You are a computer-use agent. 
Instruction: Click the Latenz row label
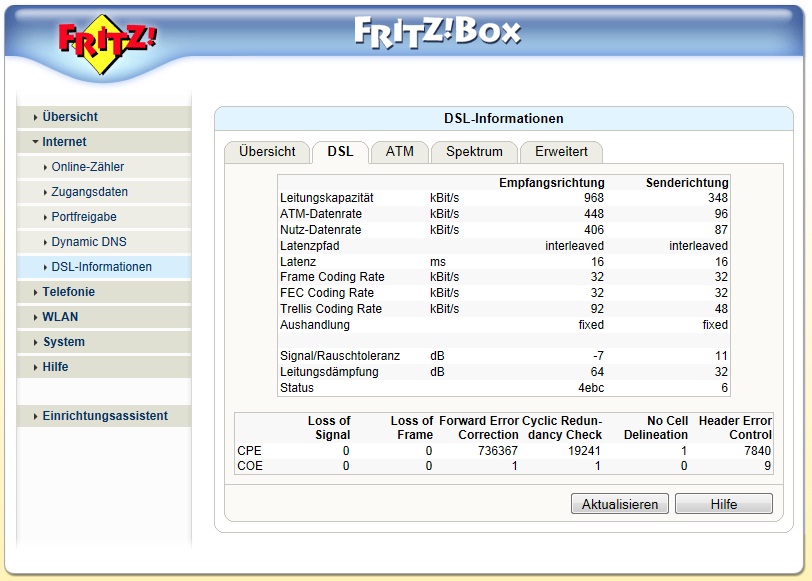point(298,262)
